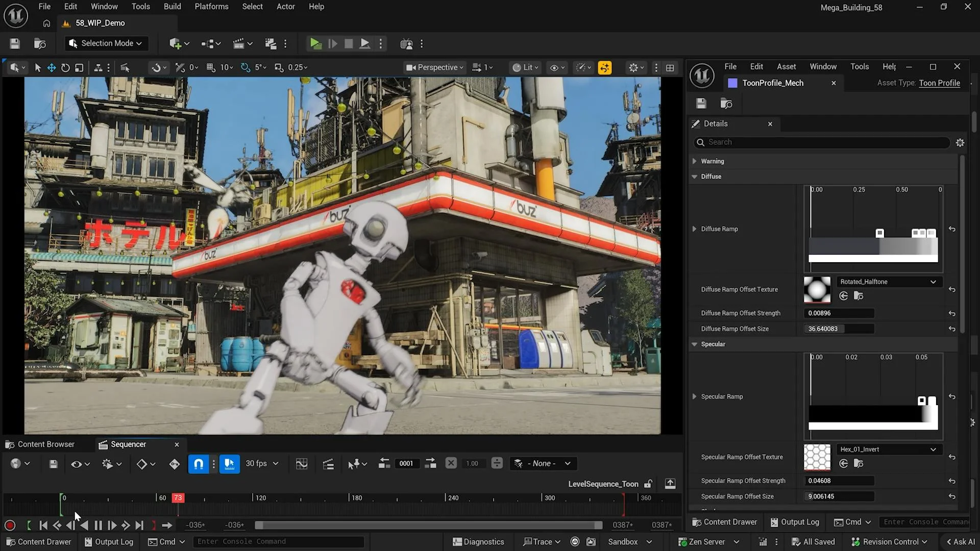Select the translate gizmo tool in viewport
The height and width of the screenshot is (551, 980).
click(x=52, y=67)
